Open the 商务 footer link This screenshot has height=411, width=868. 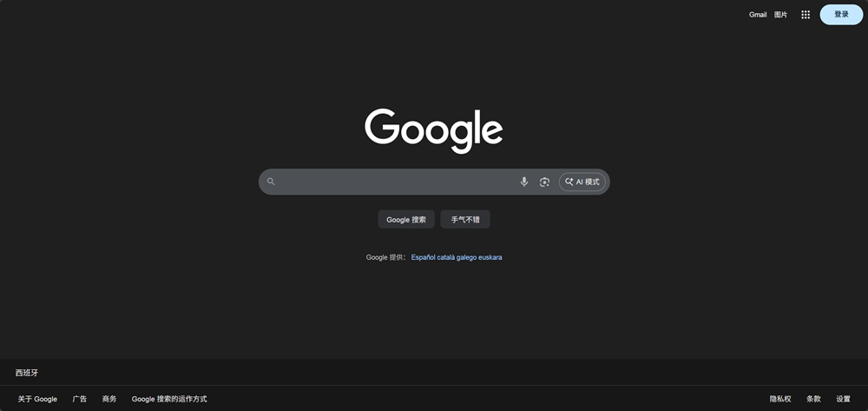[x=109, y=399]
